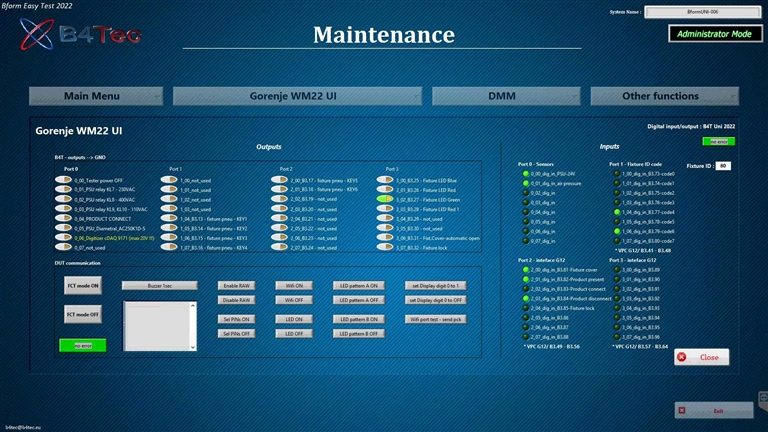Click the DUT communication output text box

pos(156,326)
